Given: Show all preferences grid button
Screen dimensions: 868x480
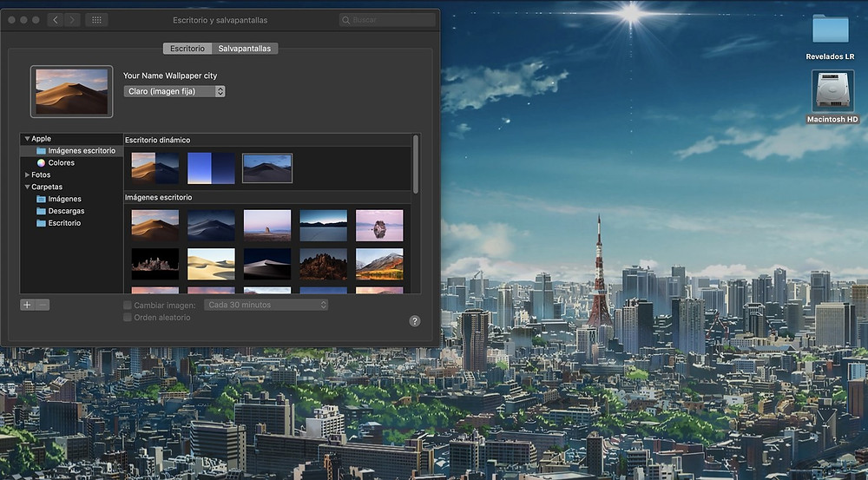Looking at the screenshot, I should tap(96, 20).
